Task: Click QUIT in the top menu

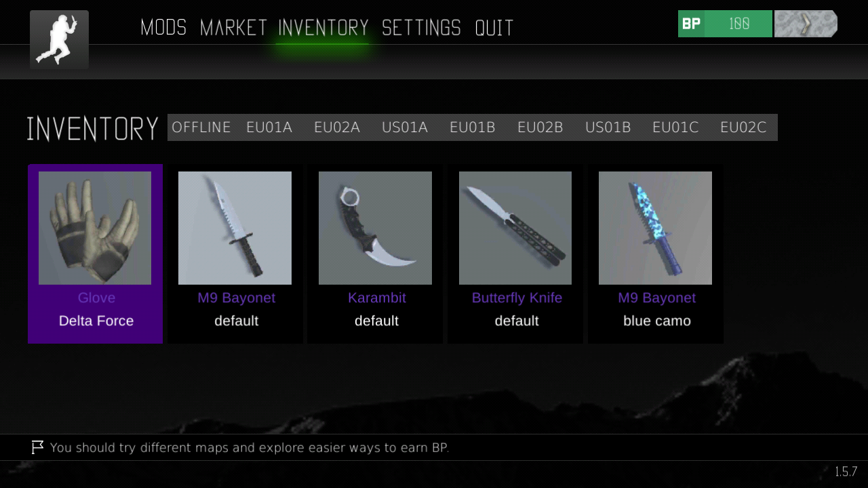Action: [494, 28]
